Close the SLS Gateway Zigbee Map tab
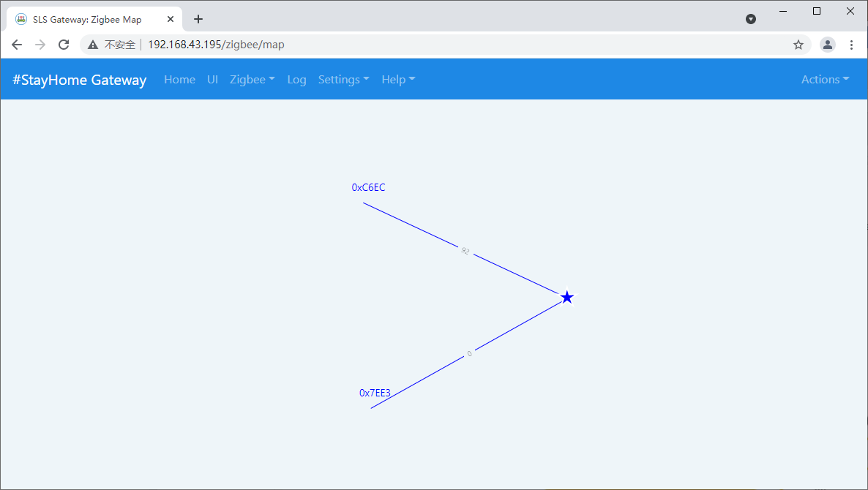 tap(171, 19)
